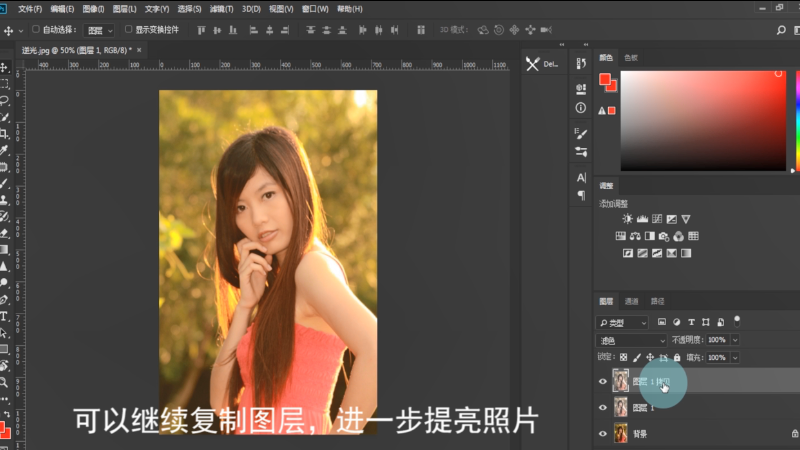Close the 逆光.jpg document tab
Screen dimensions: 800x450
click(139, 50)
